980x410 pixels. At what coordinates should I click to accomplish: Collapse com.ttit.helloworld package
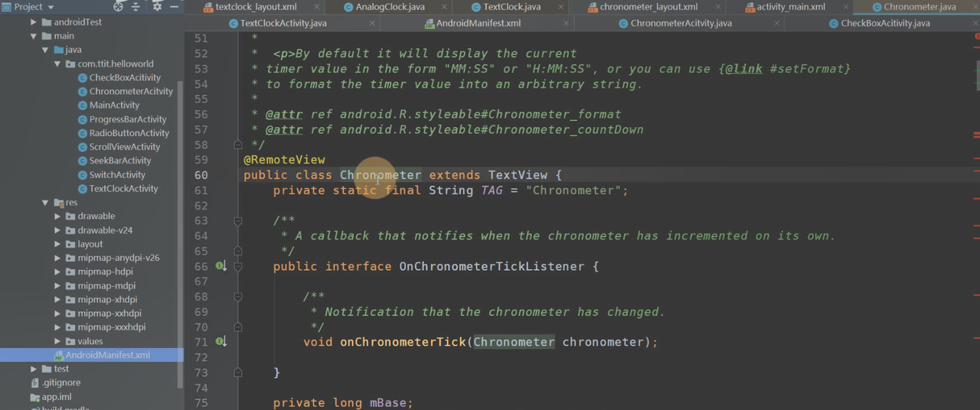pyautogui.click(x=57, y=63)
